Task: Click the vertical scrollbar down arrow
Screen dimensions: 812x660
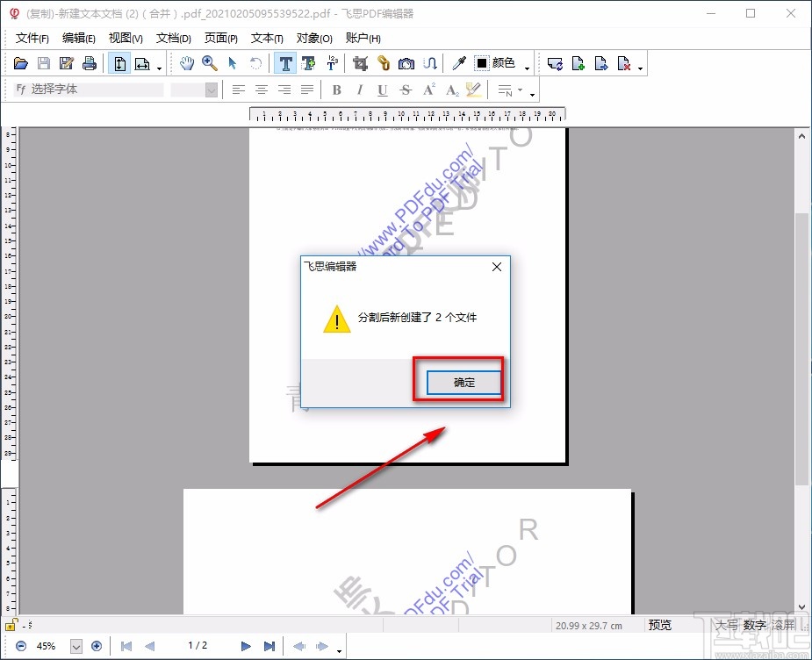Action: [x=801, y=607]
